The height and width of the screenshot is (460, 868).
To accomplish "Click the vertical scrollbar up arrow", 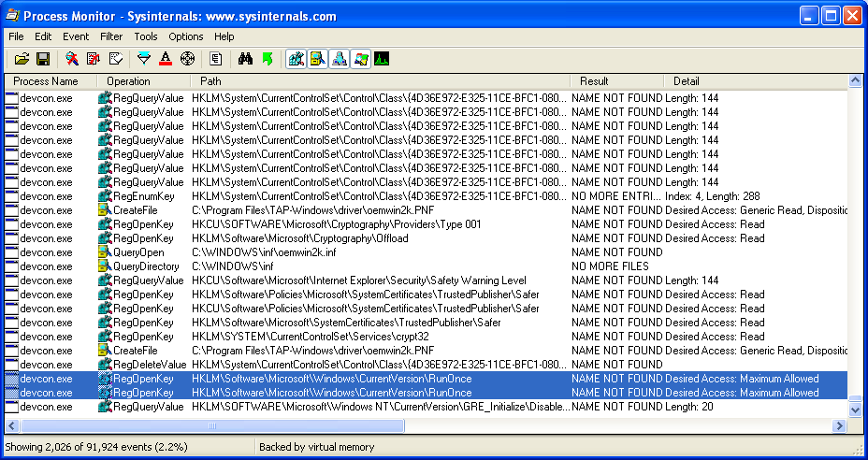I will pos(855,81).
